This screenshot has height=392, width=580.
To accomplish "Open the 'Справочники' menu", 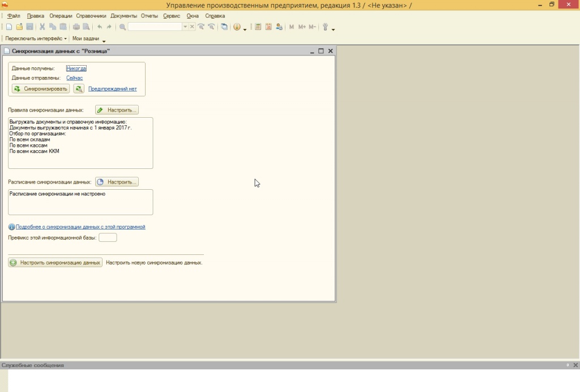I will coord(91,16).
